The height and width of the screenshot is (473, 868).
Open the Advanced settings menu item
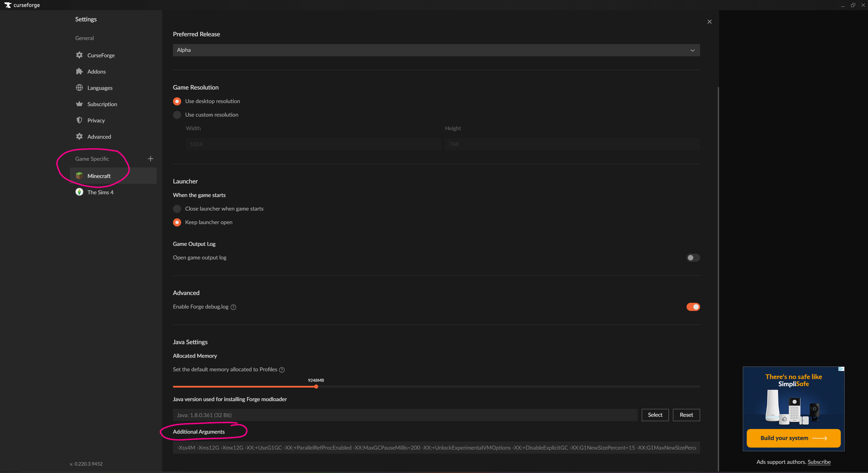(99, 137)
